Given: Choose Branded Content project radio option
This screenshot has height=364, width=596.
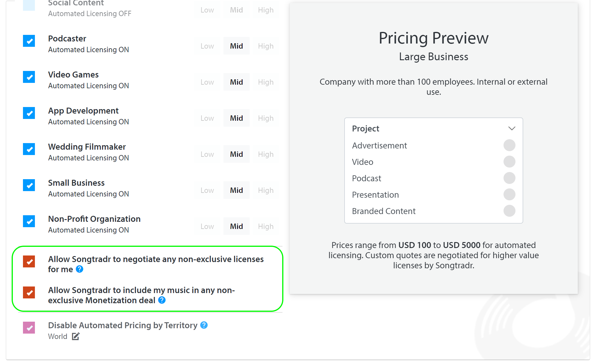Looking at the screenshot, I should tap(509, 211).
